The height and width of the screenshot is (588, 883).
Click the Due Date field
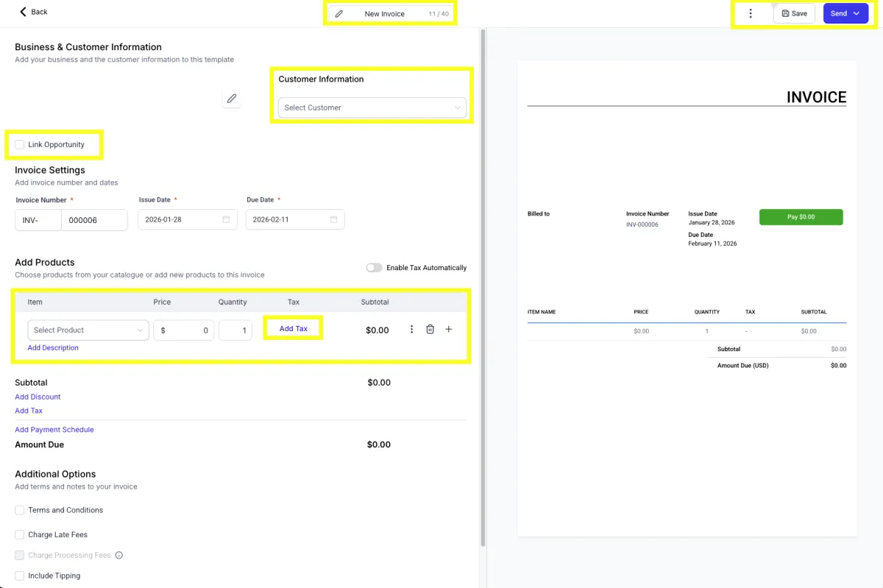(x=295, y=219)
